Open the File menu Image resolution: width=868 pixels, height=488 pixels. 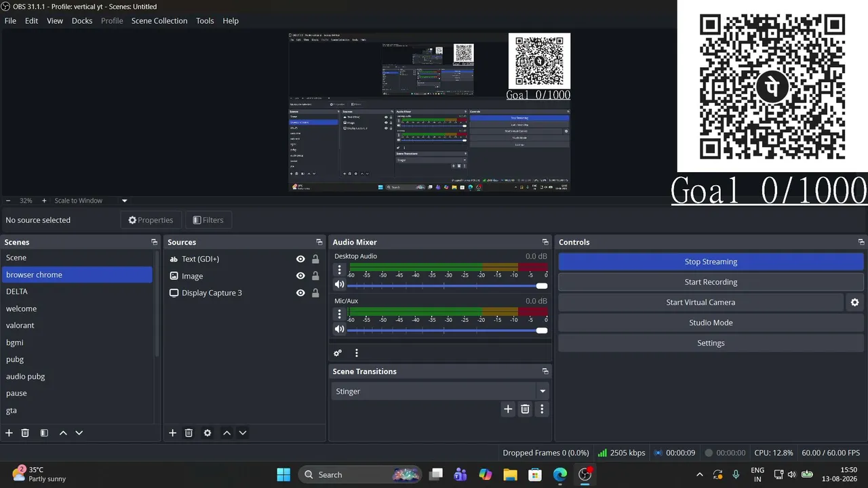point(10,21)
